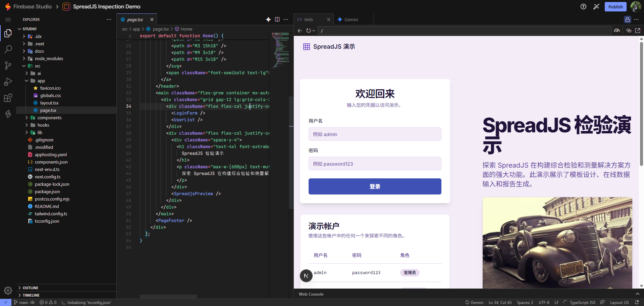This screenshot has height=306, width=644.
Task: Close the page.tsx tab
Action: click(152, 19)
